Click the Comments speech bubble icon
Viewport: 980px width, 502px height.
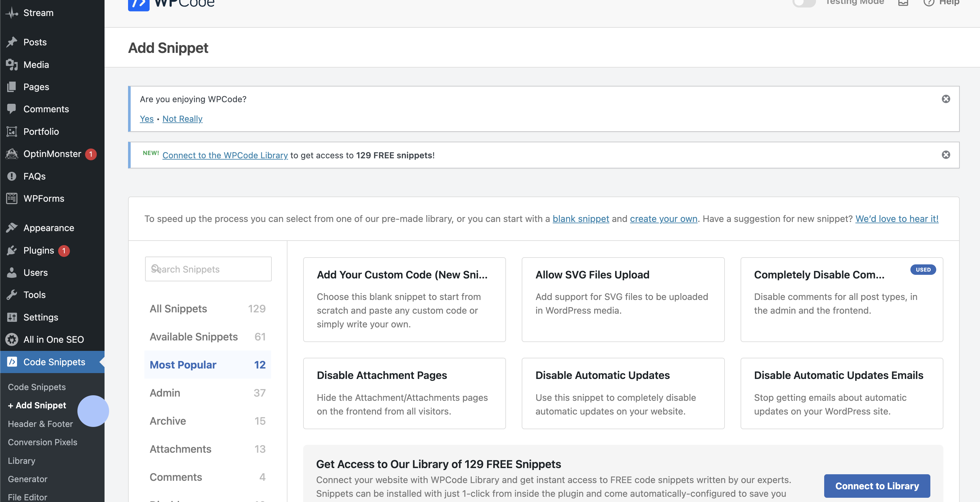pyautogui.click(x=12, y=109)
